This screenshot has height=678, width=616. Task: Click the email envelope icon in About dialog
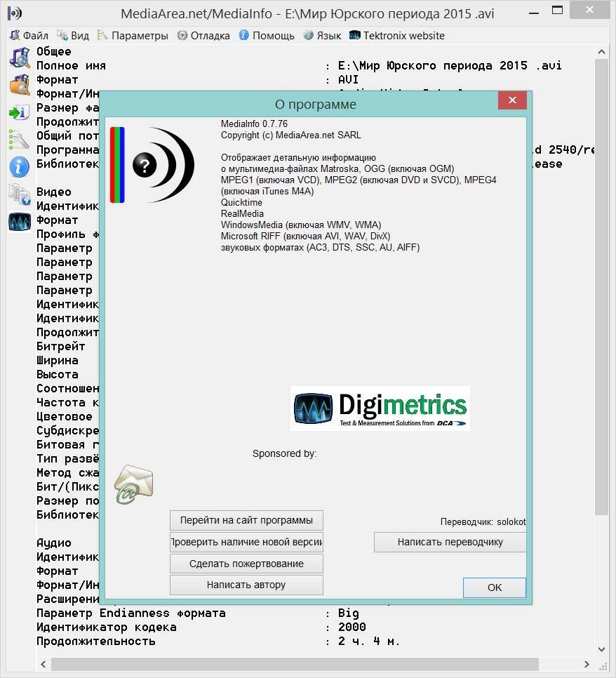coord(133,484)
